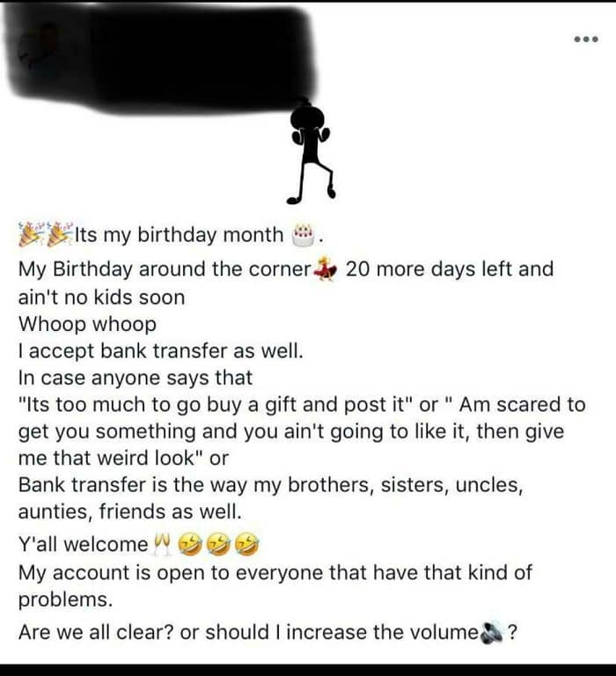Screen dimensions: 616x676
Task: Open the three-dot post options menu
Action: pyautogui.click(x=584, y=40)
